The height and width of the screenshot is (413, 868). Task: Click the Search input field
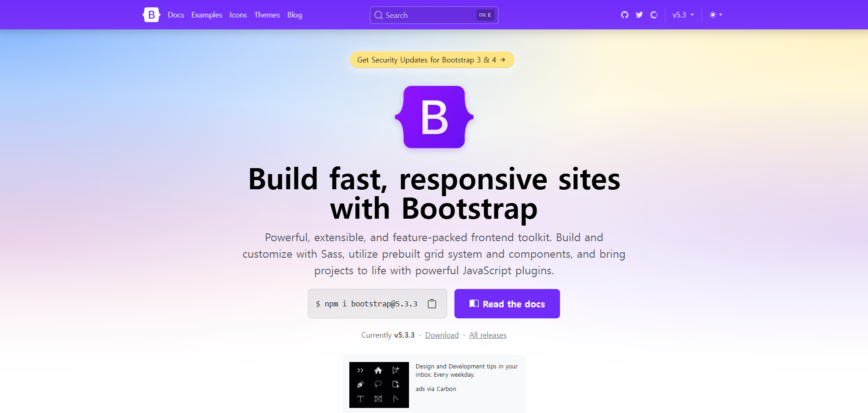434,15
